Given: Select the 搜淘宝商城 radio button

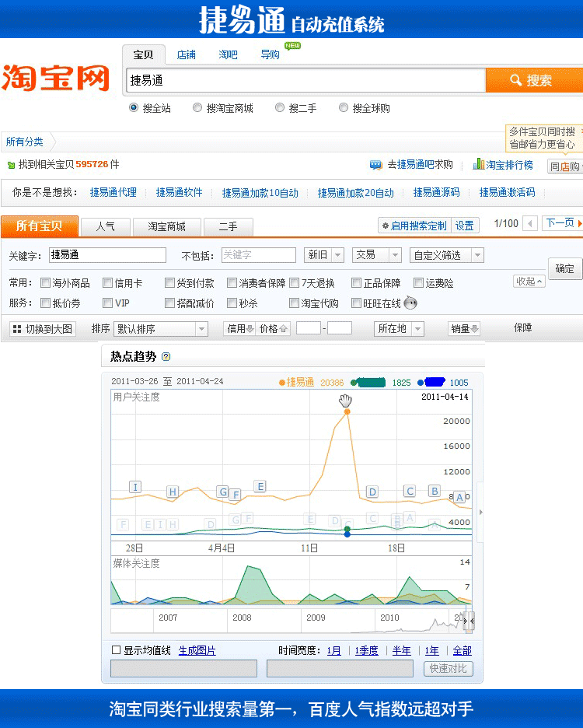Looking at the screenshot, I should click(x=197, y=108).
